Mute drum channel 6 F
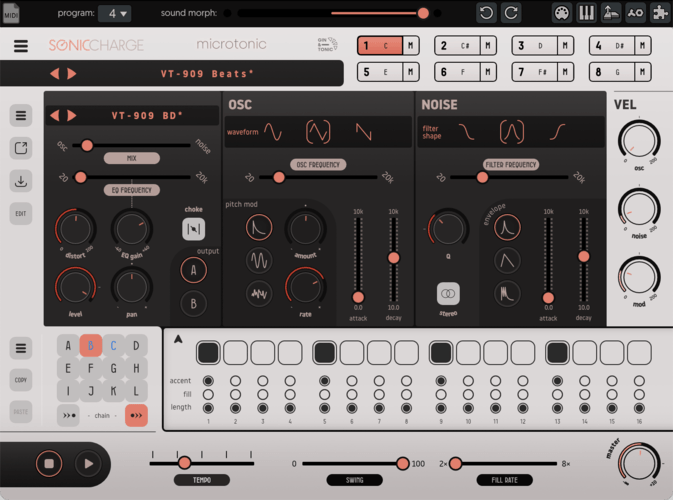This screenshot has width=673, height=500. coord(488,72)
